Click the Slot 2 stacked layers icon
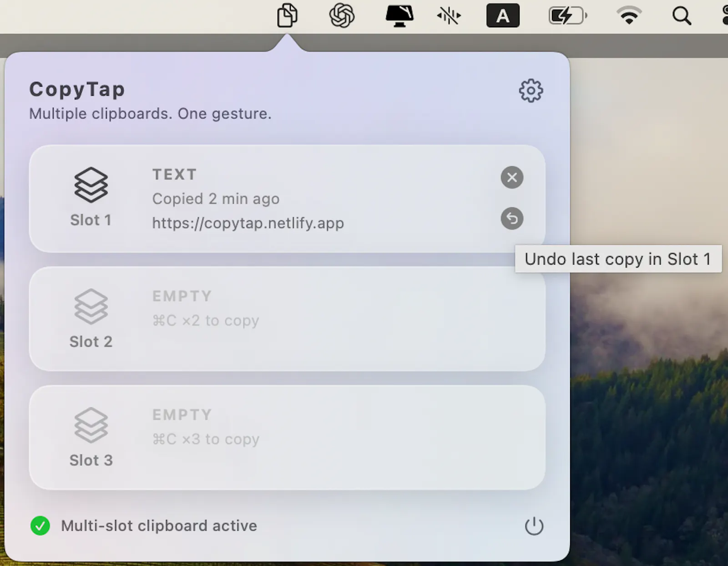Viewport: 728px width, 566px height. (x=91, y=306)
